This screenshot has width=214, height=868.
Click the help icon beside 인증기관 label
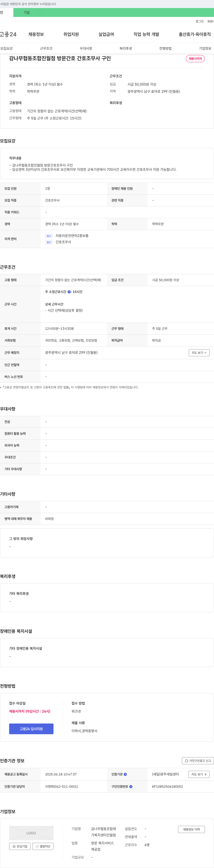[x=125, y=774]
